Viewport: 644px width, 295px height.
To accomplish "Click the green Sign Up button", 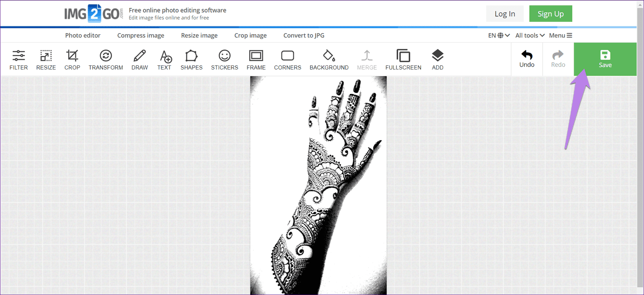I will click(551, 14).
